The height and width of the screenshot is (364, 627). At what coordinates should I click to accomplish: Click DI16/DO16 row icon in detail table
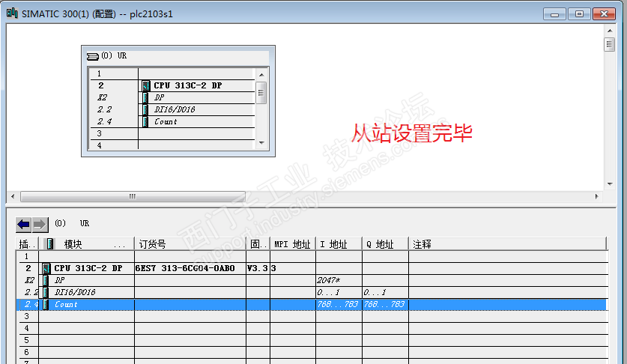pyautogui.click(x=46, y=292)
